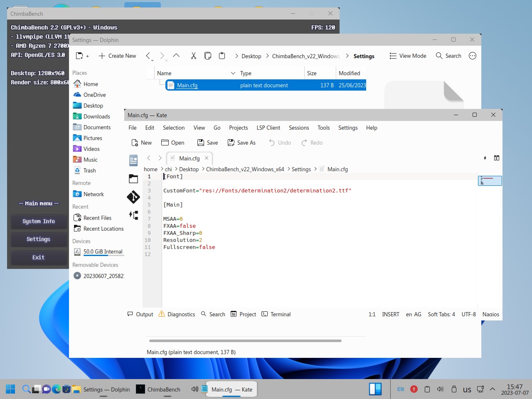Open LSP Client menu in Kate

pos(268,128)
